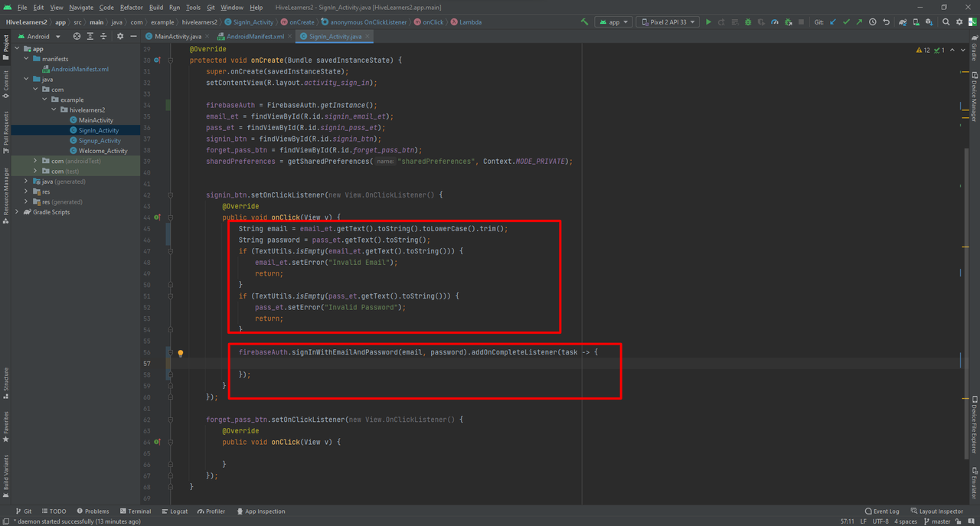
Task: Open Signup_Activity in project tree
Action: 100,140
